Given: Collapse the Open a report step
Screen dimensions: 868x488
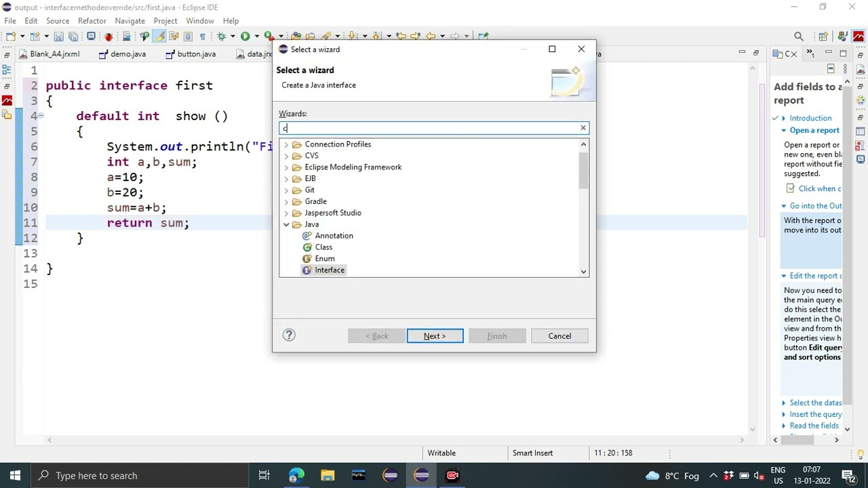Looking at the screenshot, I should pos(784,130).
